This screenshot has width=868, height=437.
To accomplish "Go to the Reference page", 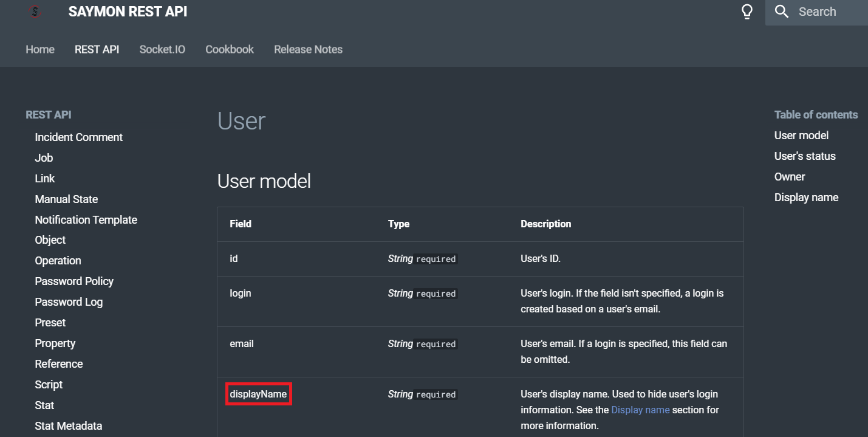I will 59,364.
